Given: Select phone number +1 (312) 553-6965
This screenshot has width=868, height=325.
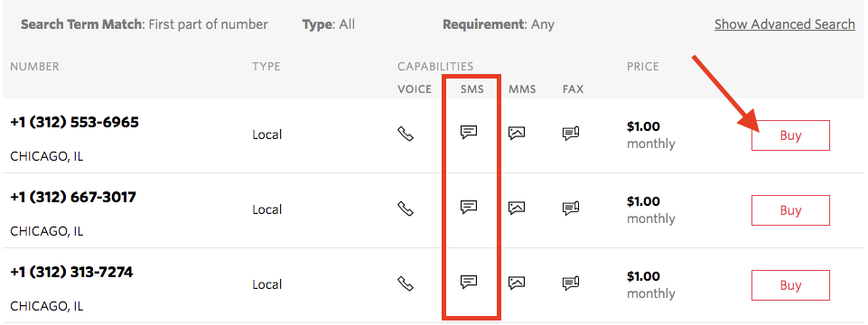Looking at the screenshot, I should [74, 122].
